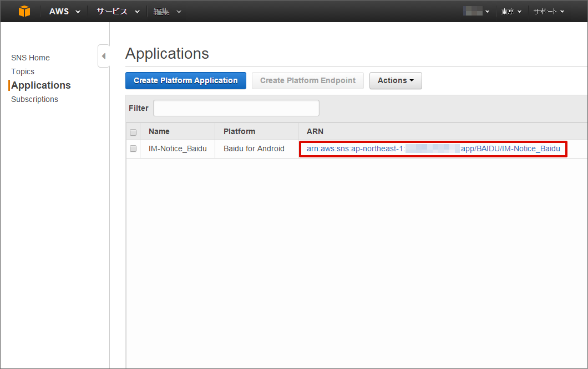Open Topics in the sidebar
The height and width of the screenshot is (369, 588).
tap(23, 71)
